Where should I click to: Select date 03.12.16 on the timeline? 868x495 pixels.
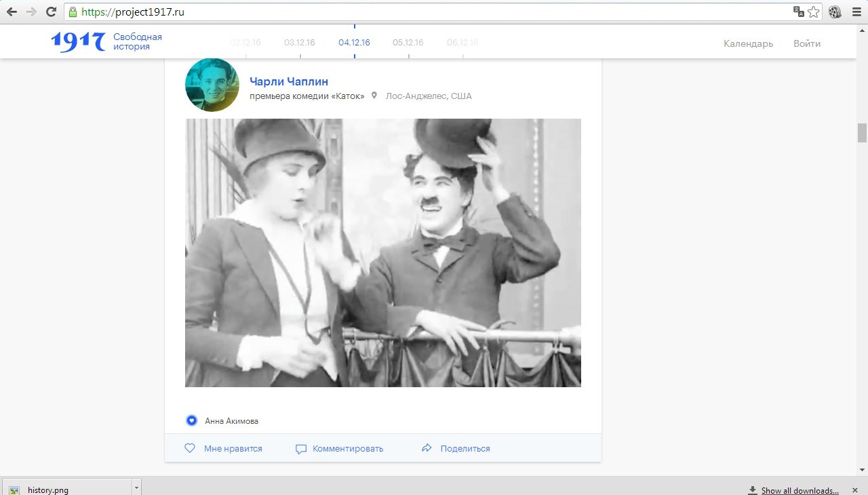coord(300,43)
